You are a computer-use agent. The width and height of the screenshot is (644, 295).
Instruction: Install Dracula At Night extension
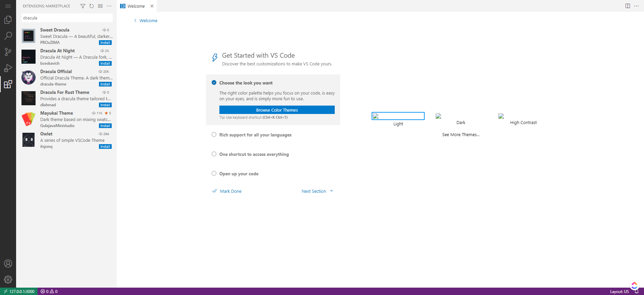pos(105,63)
